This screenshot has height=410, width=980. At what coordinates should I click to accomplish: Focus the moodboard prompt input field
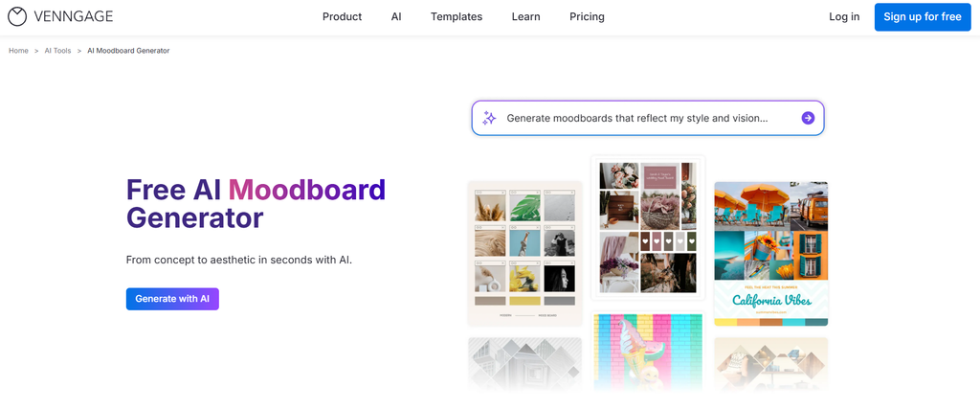pyautogui.click(x=648, y=118)
